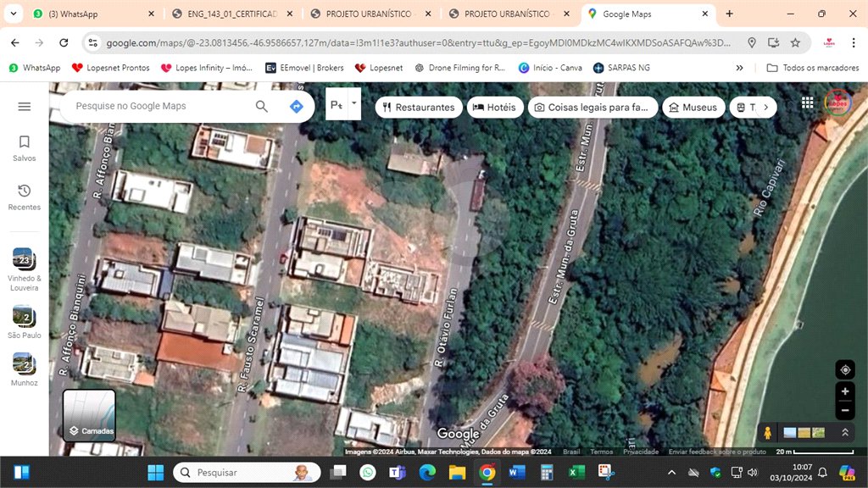Open the Chrome three-dot menu

pos(853,42)
